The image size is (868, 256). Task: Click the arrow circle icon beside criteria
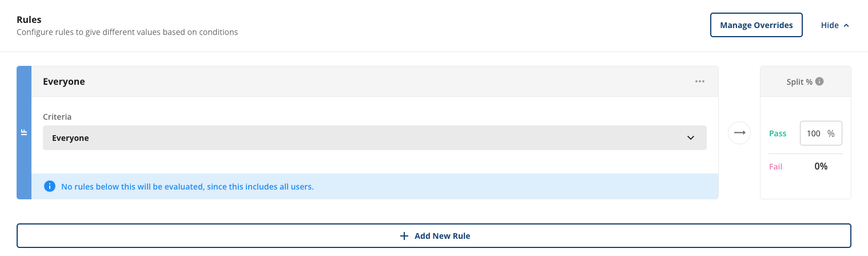coord(739,133)
